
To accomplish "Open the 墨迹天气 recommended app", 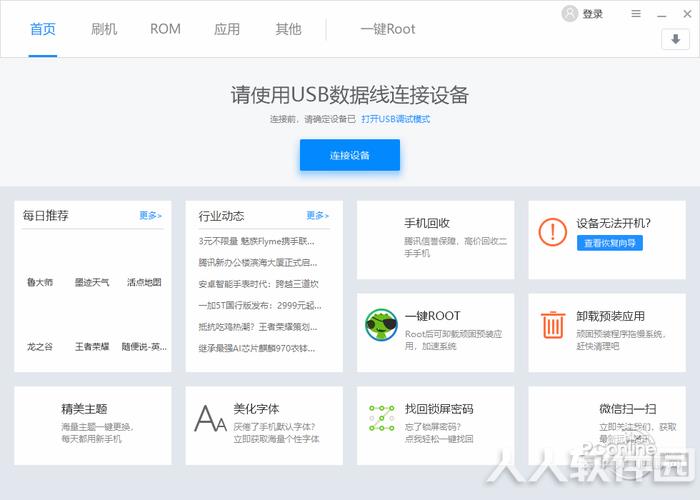I will click(x=92, y=282).
